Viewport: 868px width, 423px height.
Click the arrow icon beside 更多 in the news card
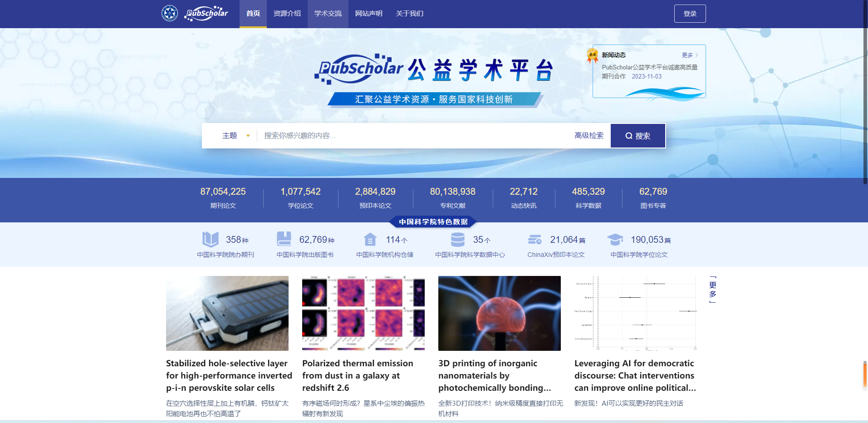click(x=696, y=55)
